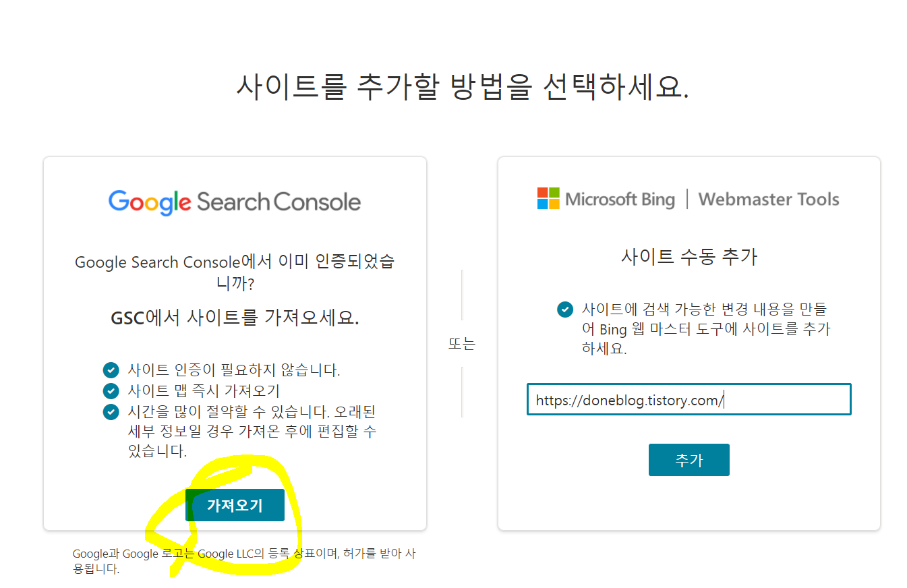The width and height of the screenshot is (907, 588).
Task: Click the 추가 add button
Action: point(689,460)
